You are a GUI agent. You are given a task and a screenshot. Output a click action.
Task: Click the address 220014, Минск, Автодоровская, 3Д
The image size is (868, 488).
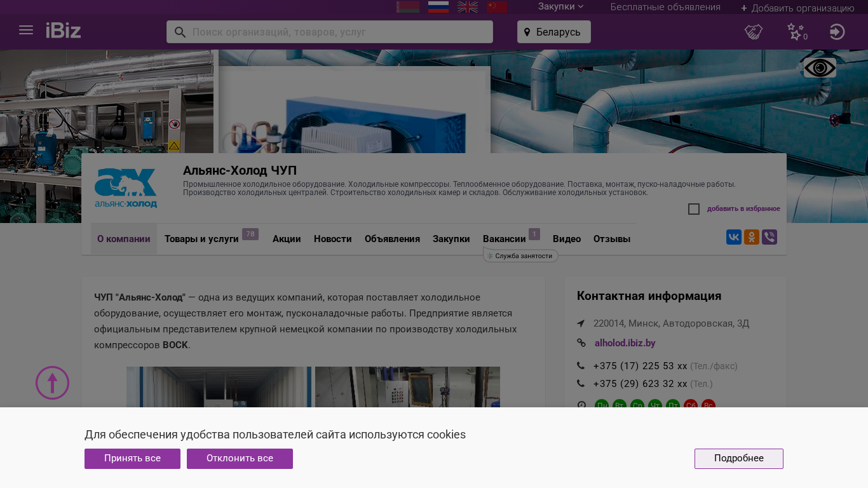pyautogui.click(x=671, y=323)
